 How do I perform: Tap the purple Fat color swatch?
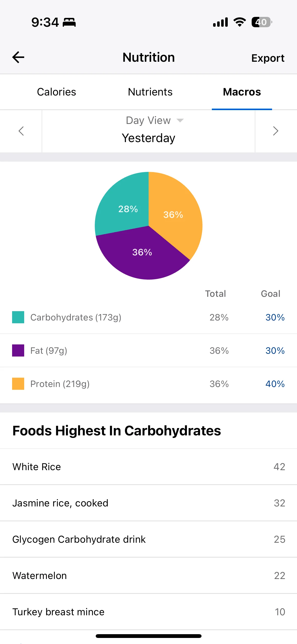point(18,350)
